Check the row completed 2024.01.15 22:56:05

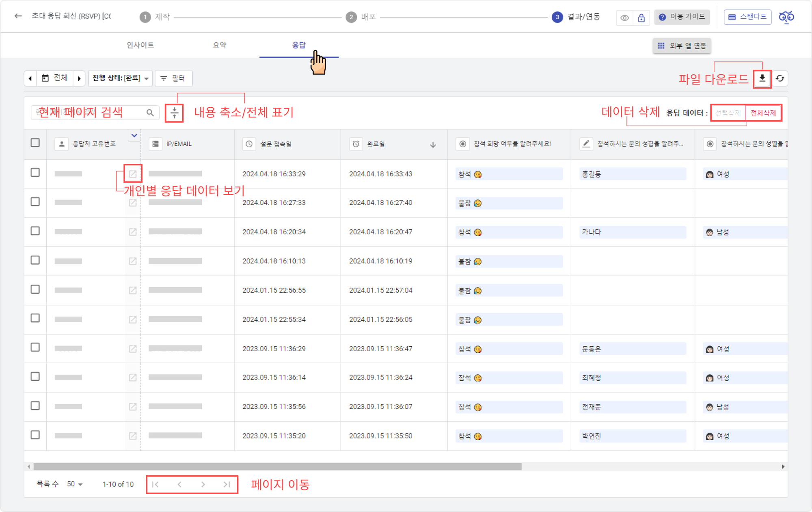pyautogui.click(x=35, y=318)
